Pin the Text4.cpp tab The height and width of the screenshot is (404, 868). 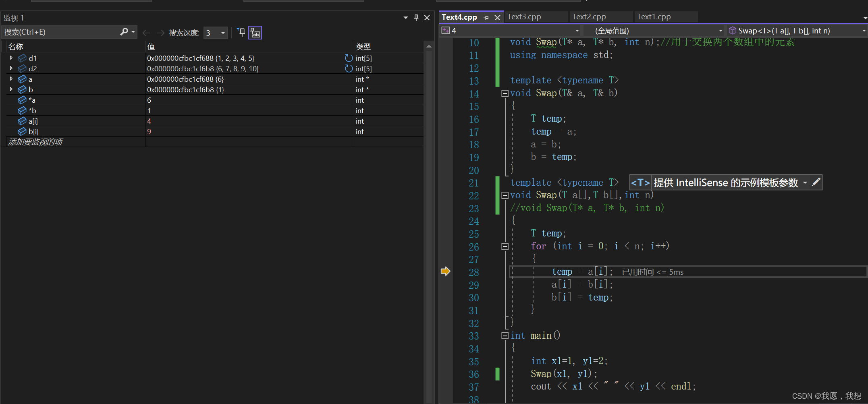coord(486,18)
